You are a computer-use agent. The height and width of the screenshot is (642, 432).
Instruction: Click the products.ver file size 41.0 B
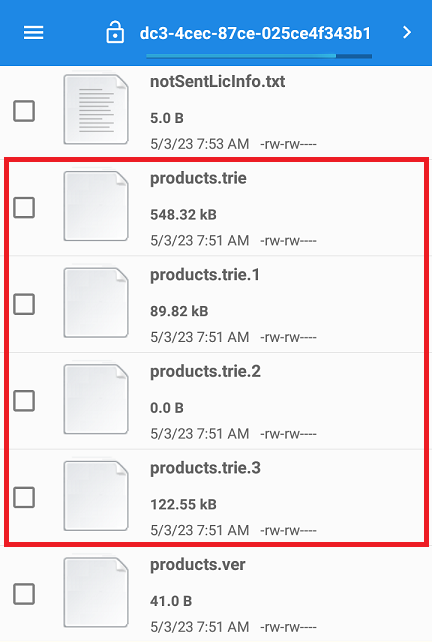tap(171, 601)
